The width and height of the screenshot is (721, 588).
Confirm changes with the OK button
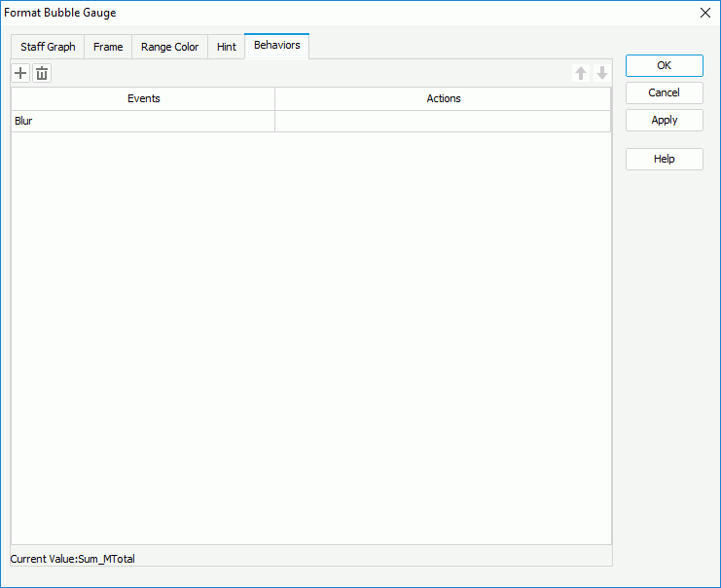tap(664, 65)
